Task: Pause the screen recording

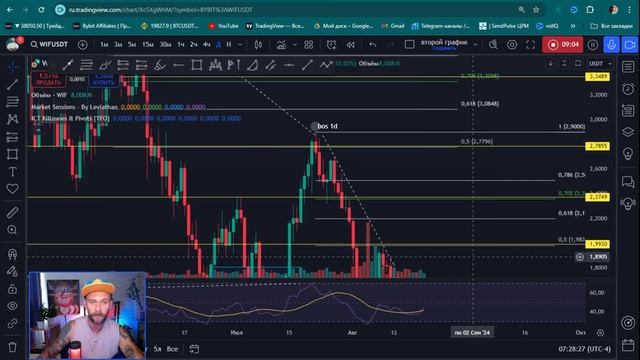Action: [593, 44]
